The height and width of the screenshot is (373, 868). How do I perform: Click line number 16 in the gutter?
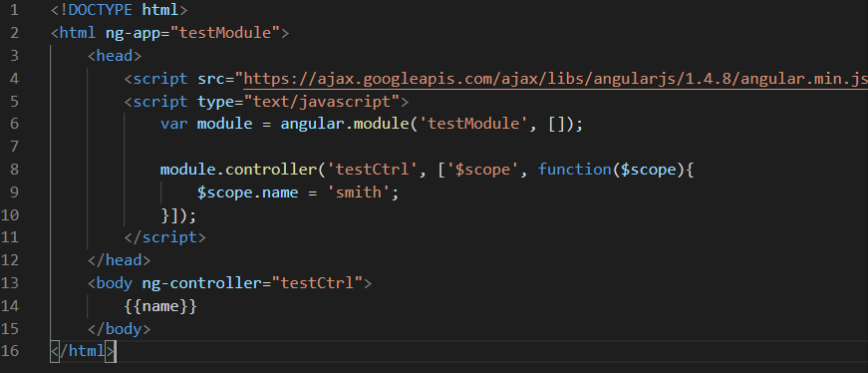[x=10, y=351]
